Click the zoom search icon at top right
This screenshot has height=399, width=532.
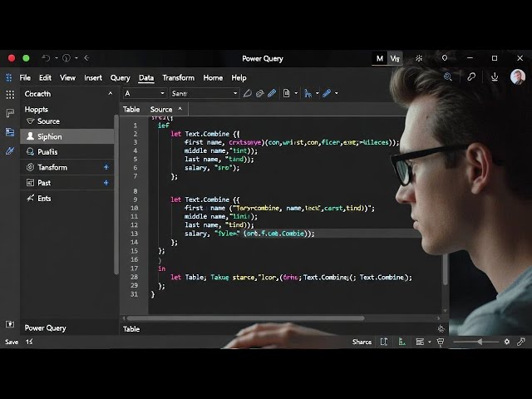click(x=448, y=77)
